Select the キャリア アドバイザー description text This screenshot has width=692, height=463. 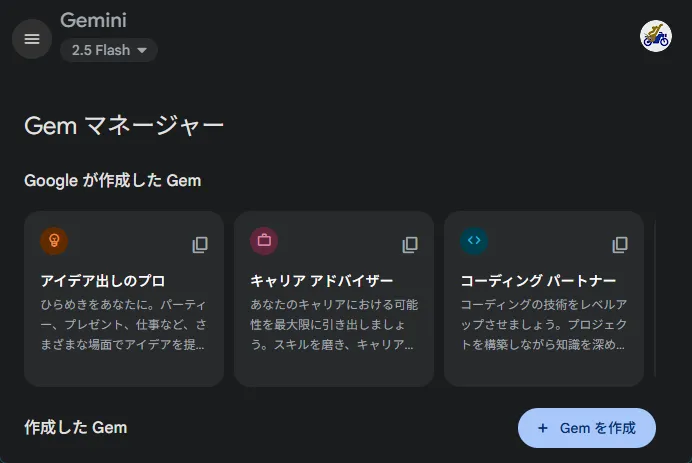[x=334, y=324]
